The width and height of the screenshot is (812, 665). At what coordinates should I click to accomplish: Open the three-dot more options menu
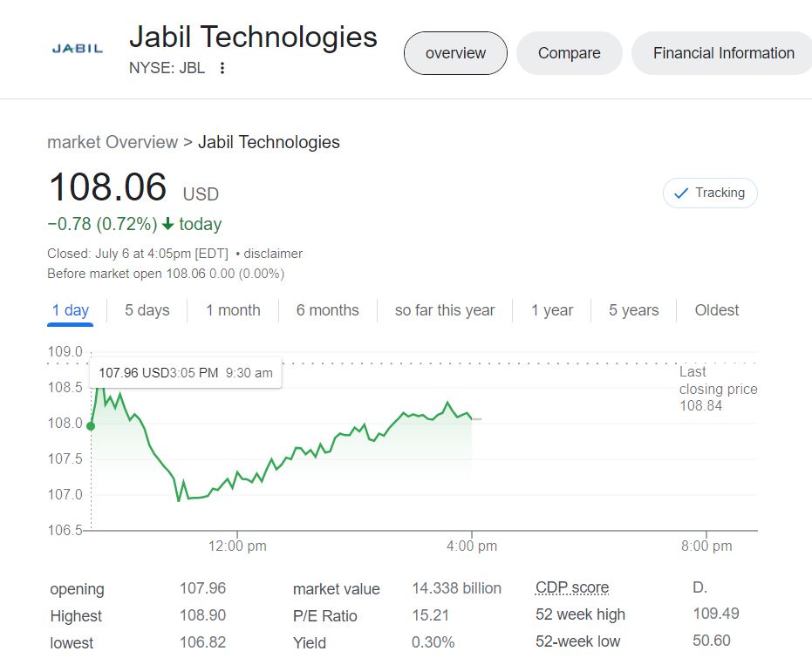pos(222,68)
